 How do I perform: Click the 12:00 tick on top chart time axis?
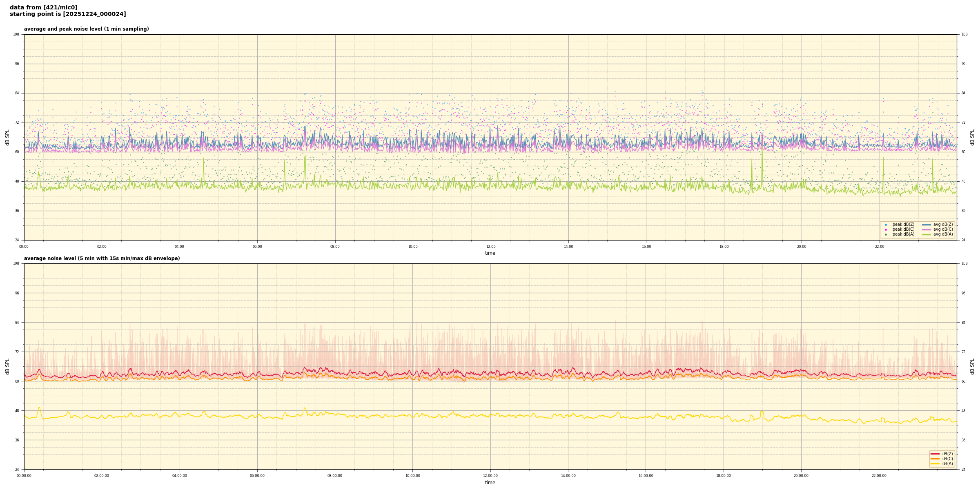click(x=490, y=247)
